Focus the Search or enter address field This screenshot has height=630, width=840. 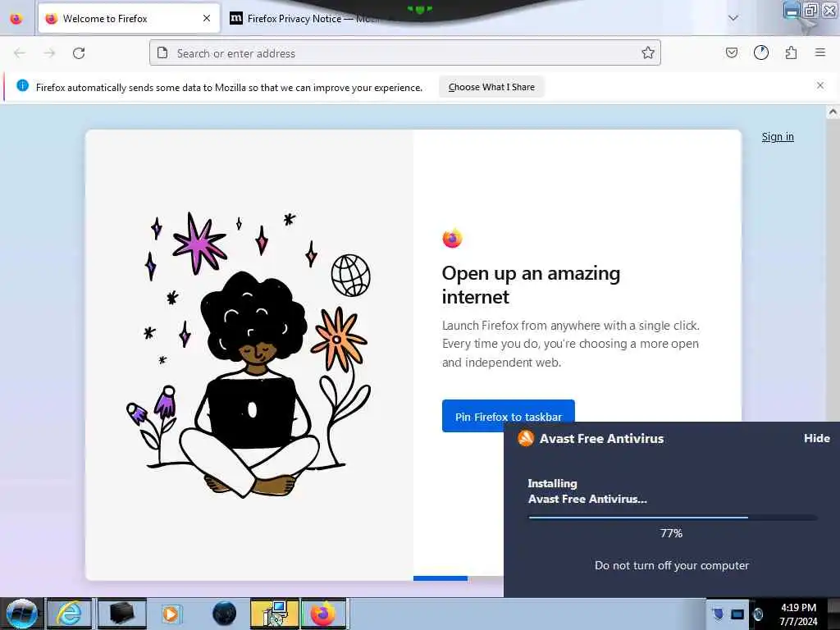pos(405,53)
